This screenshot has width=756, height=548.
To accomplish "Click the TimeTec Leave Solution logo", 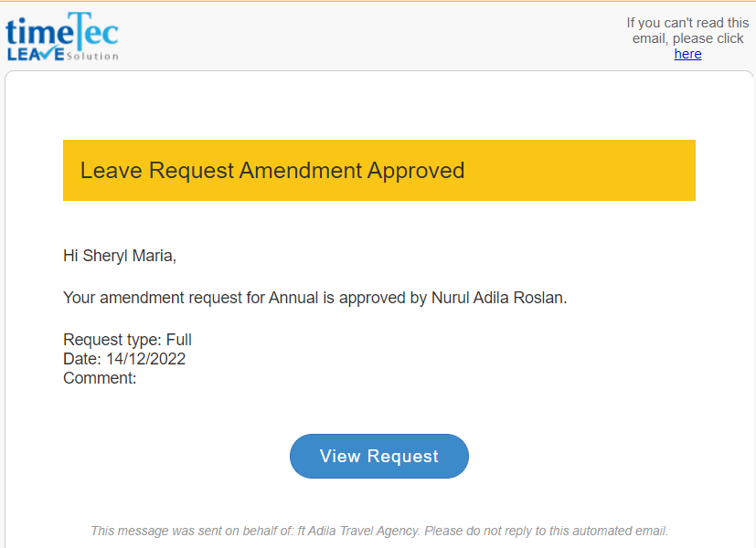I will click(x=62, y=37).
